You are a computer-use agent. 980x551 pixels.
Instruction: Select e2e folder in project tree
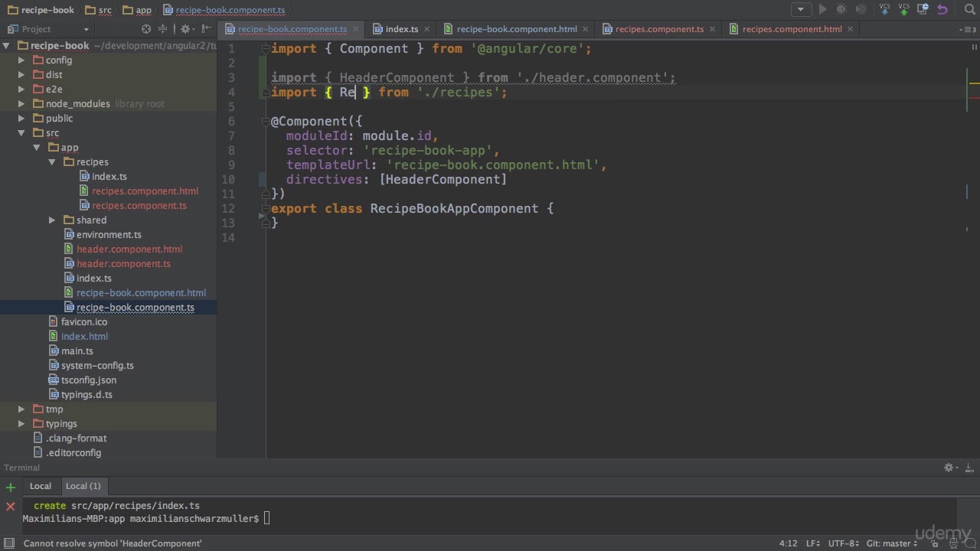pyautogui.click(x=54, y=90)
